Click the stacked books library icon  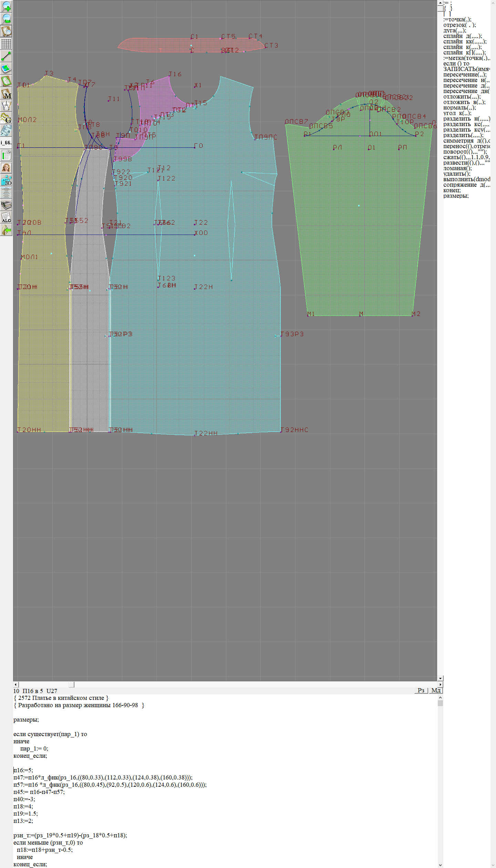[7, 205]
